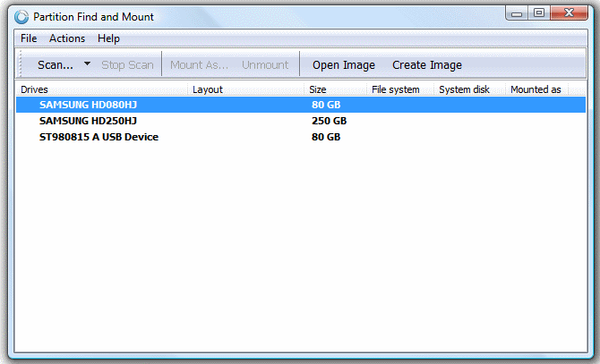Click the Mounted as column header
The image size is (600, 364).
[x=536, y=89]
